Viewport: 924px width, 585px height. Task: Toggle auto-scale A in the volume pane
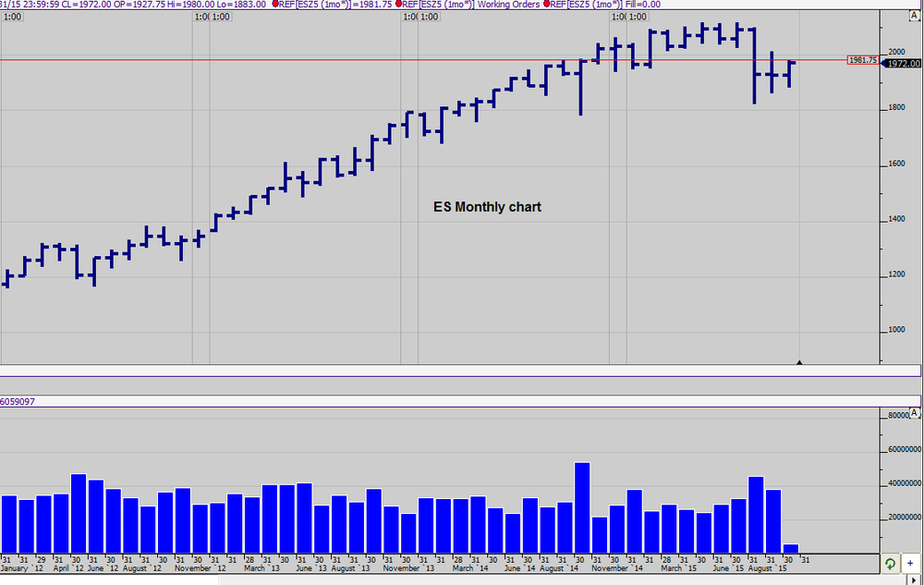click(x=914, y=412)
